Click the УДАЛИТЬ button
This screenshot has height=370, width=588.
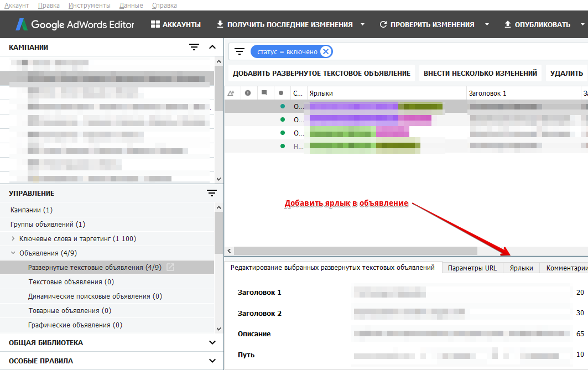tap(566, 73)
